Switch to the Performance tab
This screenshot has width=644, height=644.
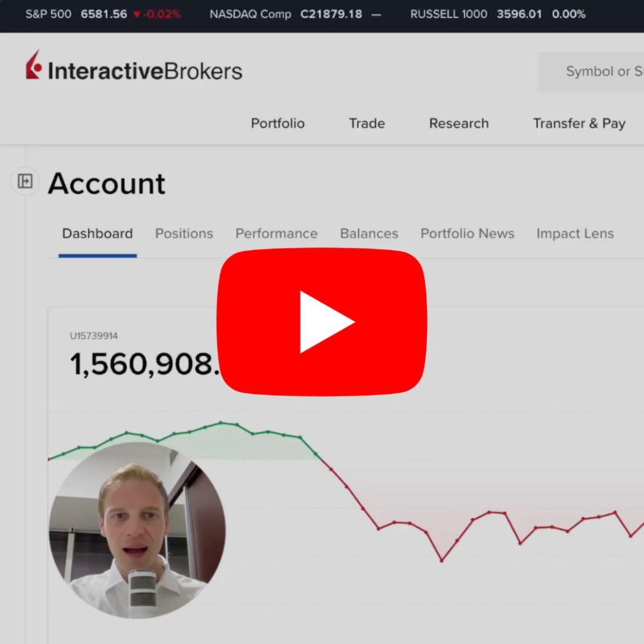(x=276, y=234)
